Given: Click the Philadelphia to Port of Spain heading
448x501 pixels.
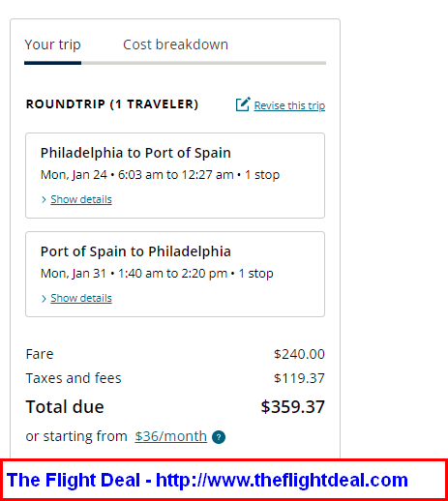Looking at the screenshot, I should (x=135, y=153).
